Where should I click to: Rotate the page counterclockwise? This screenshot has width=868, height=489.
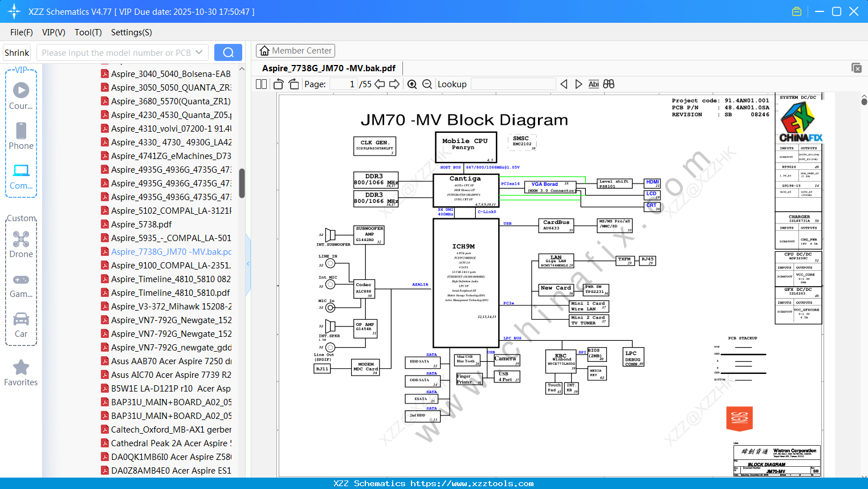pyautogui.click(x=279, y=84)
